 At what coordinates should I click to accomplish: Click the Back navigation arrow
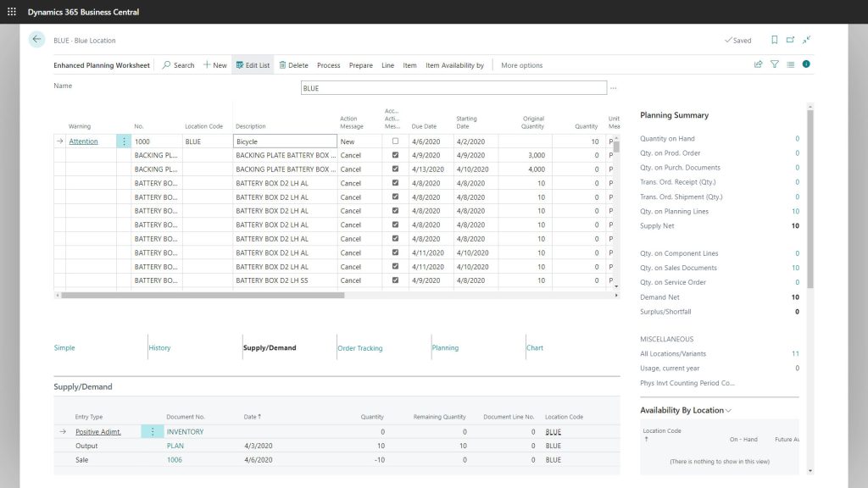(35, 39)
